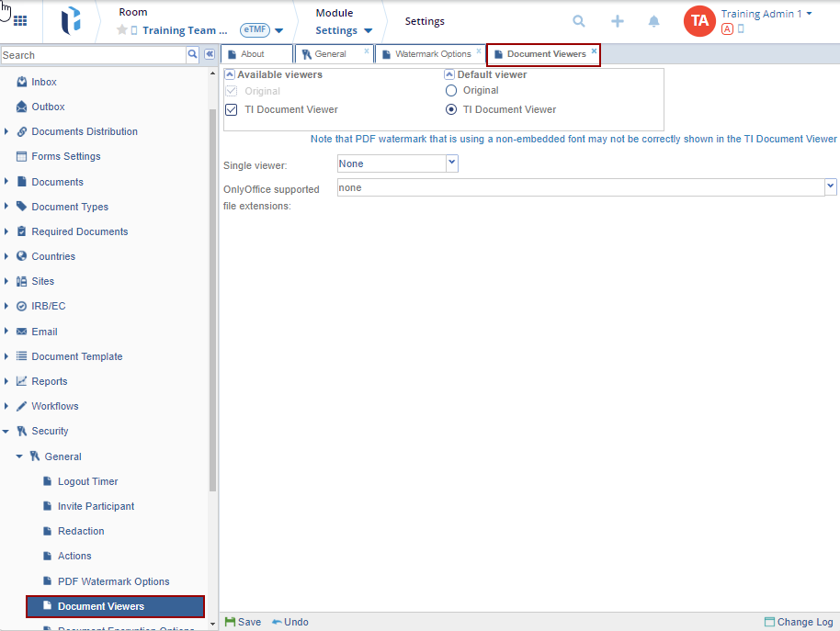Click the search magnifier icon in header
Viewport: 840px width, 631px height.
[x=578, y=21]
